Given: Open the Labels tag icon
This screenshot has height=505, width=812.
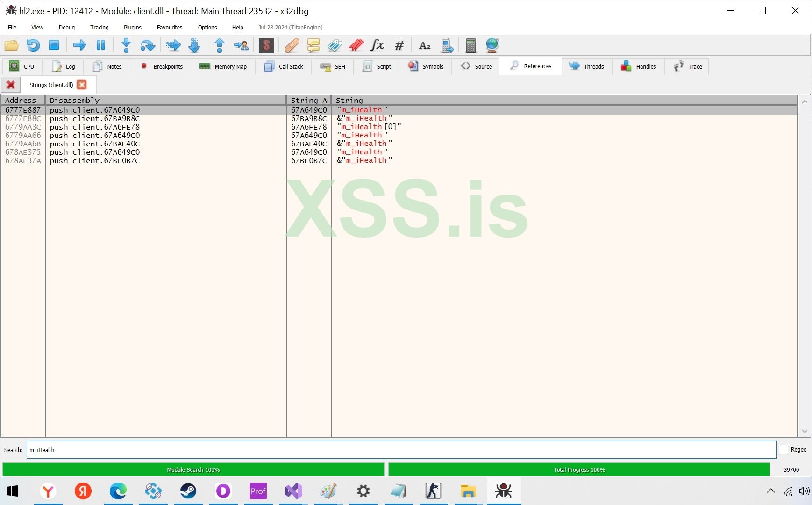Looking at the screenshot, I should pos(335,45).
